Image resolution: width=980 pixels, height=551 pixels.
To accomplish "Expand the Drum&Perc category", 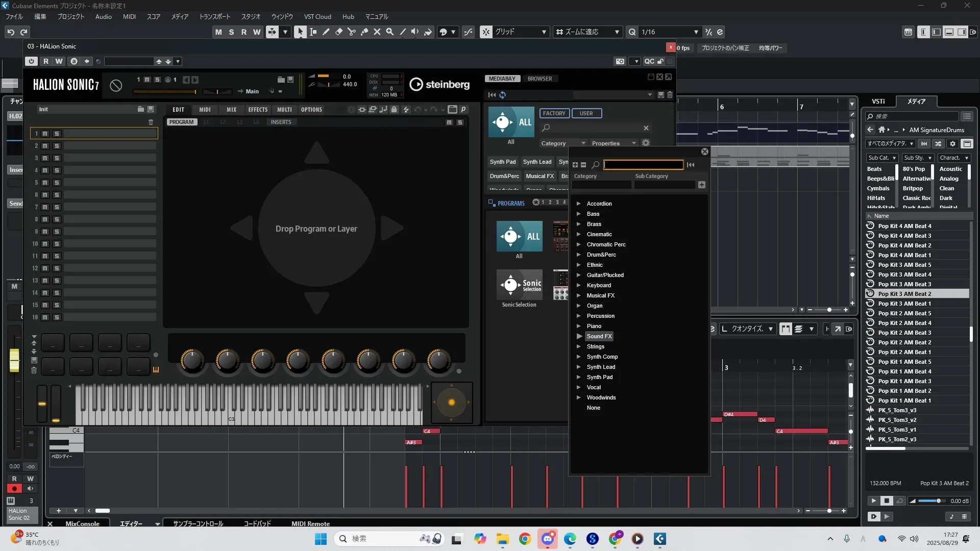I will [579, 255].
